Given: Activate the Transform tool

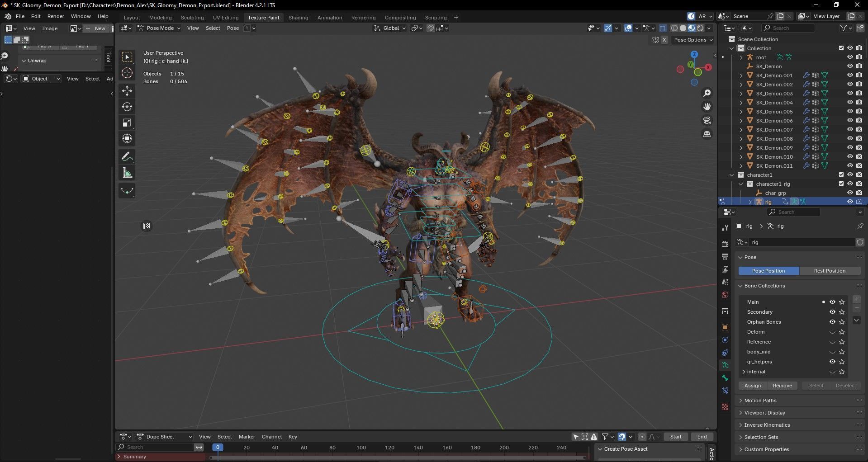Looking at the screenshot, I should pyautogui.click(x=127, y=138).
